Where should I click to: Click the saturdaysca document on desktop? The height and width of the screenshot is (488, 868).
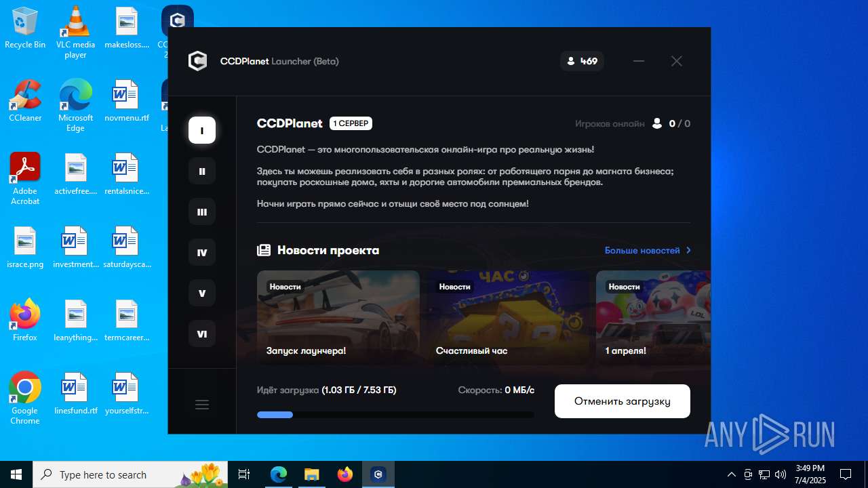tap(127, 248)
